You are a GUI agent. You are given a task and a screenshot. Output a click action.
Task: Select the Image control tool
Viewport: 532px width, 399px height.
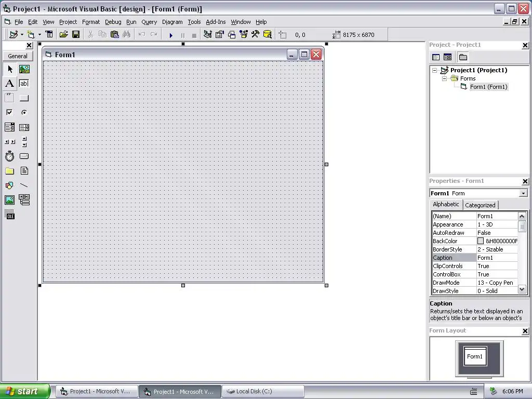pos(10,200)
